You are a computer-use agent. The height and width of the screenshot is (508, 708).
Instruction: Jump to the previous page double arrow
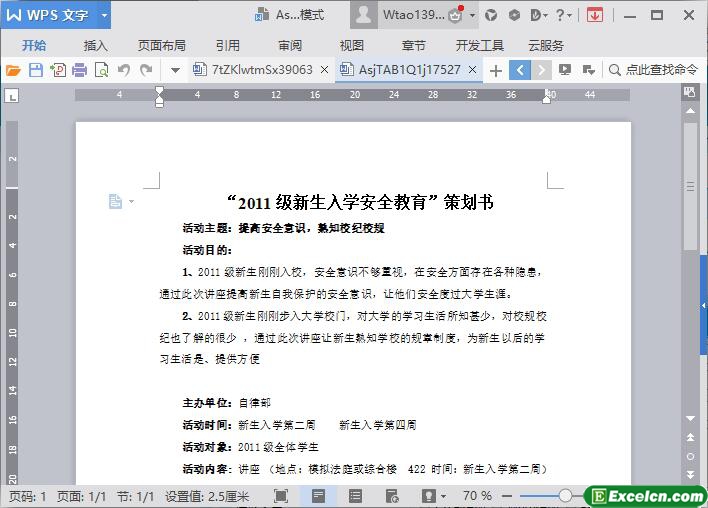coord(690,437)
